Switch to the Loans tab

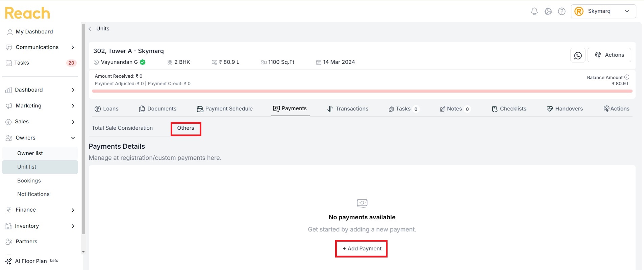(x=106, y=109)
